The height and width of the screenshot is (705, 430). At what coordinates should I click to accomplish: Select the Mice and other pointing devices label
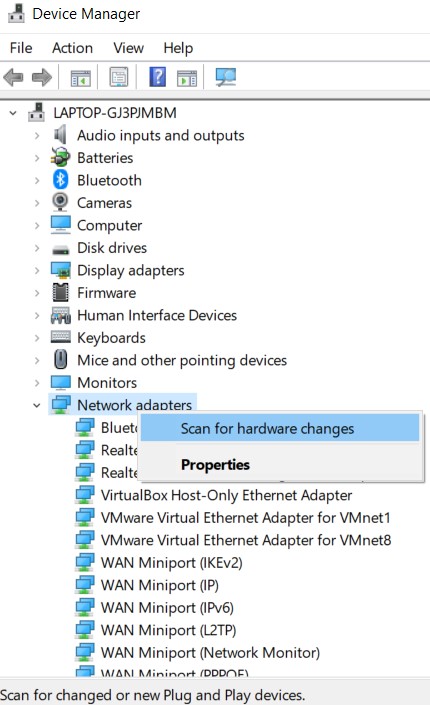click(182, 360)
